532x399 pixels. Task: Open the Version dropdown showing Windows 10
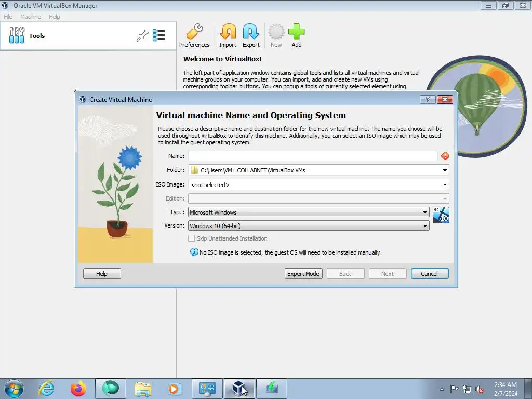309,226
